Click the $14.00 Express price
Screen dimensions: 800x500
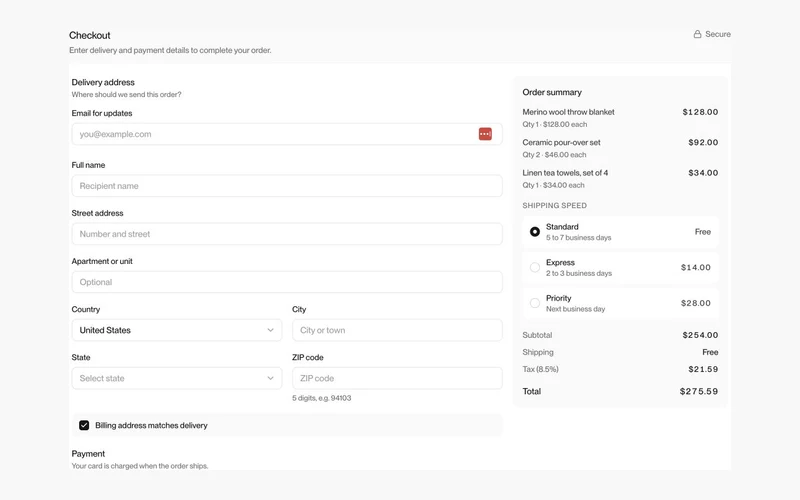tap(695, 267)
